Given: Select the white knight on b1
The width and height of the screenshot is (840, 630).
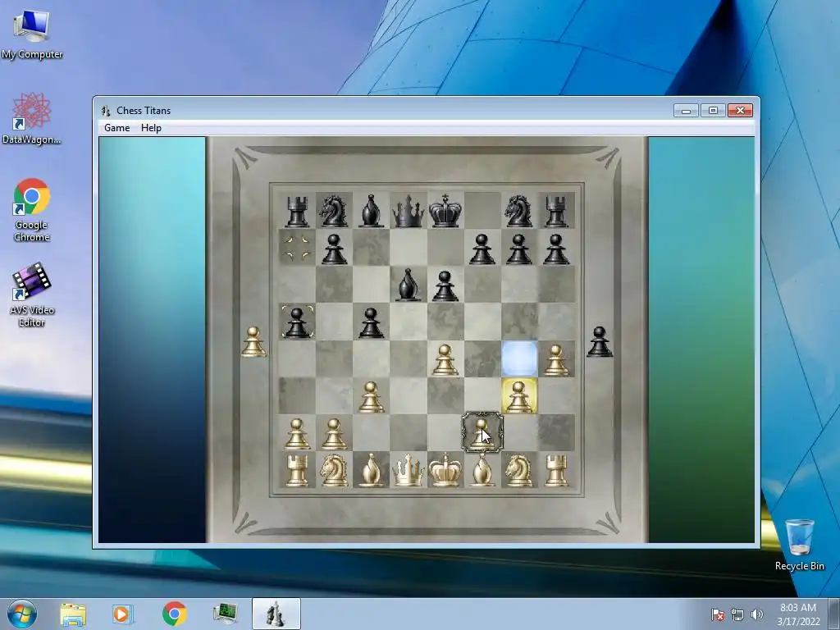Looking at the screenshot, I should 334,470.
